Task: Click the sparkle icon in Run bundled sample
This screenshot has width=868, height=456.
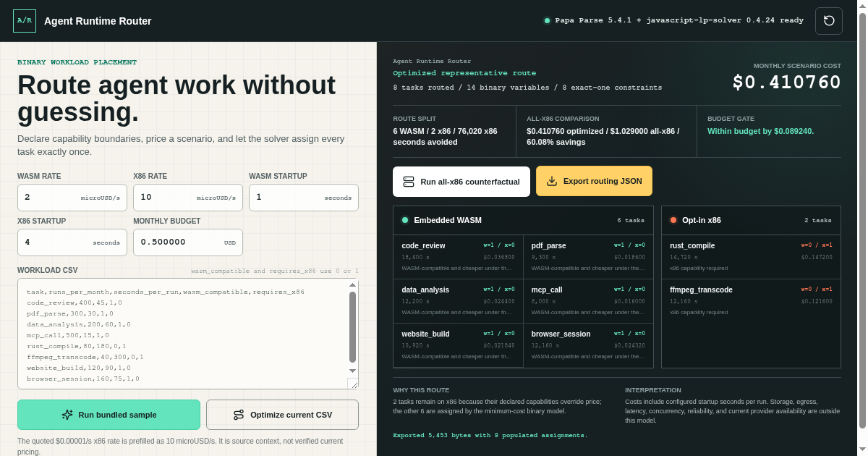Action: click(x=67, y=415)
